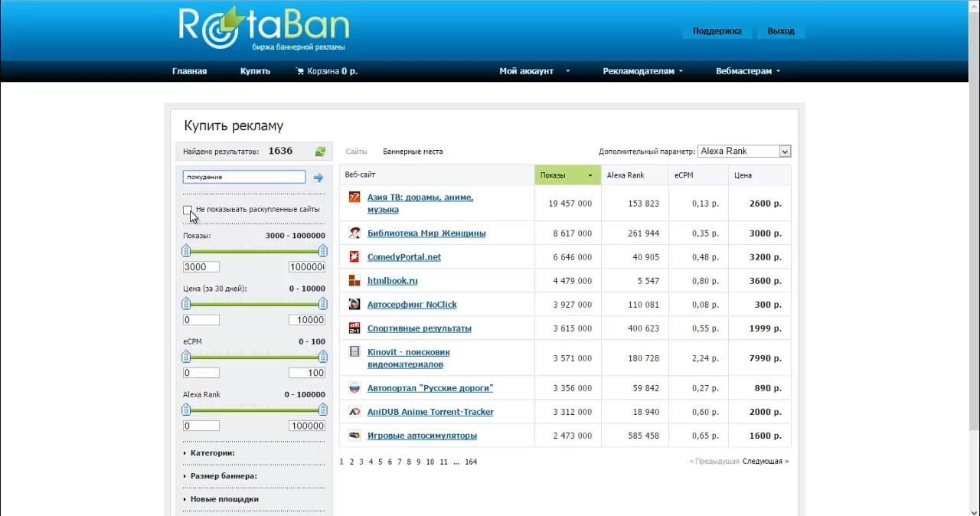The height and width of the screenshot is (516, 980).
Task: Open AniDUB Anime Torrent-Tracker link
Action: 430,412
